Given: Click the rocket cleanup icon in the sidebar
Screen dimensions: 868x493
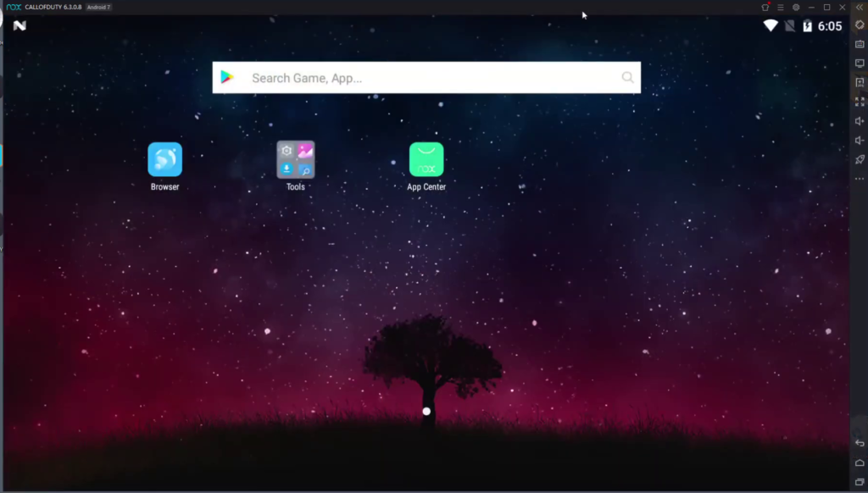Looking at the screenshot, I should pyautogui.click(x=860, y=159).
